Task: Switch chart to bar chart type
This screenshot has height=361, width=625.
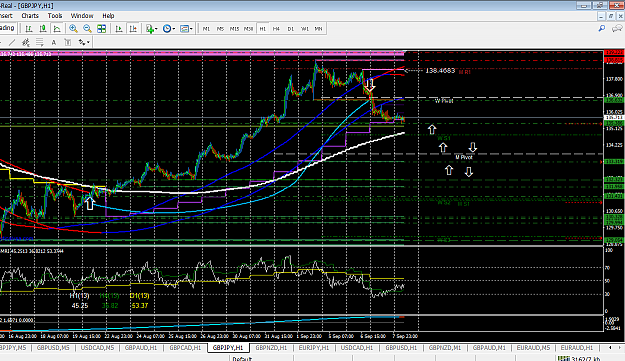Action: click(x=29, y=29)
